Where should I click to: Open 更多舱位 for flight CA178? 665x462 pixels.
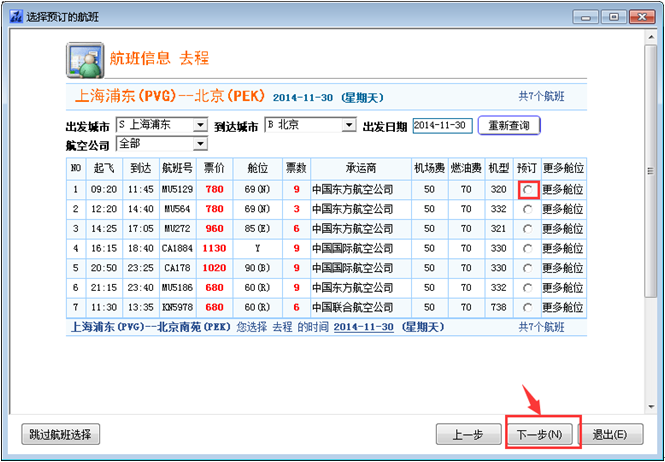[x=563, y=268]
